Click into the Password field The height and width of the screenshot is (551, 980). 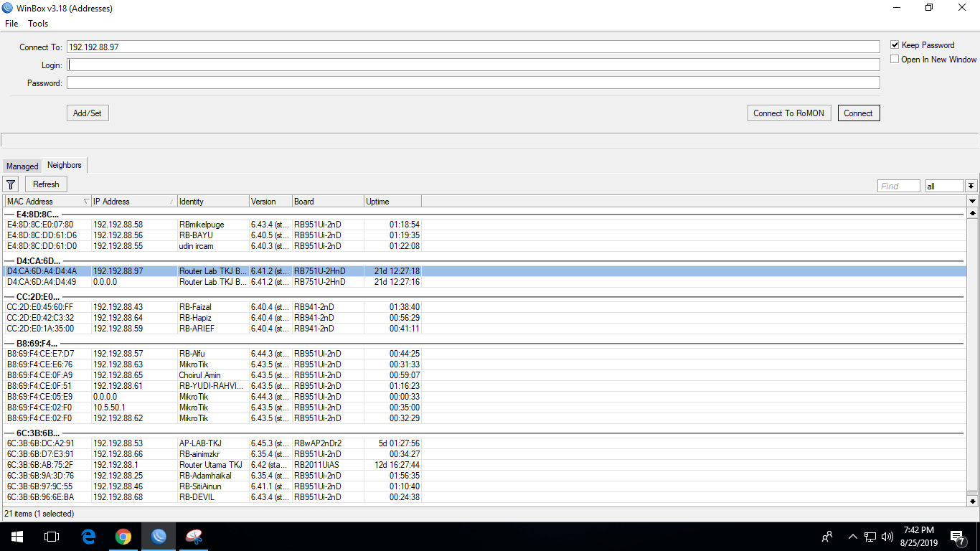pyautogui.click(x=473, y=83)
